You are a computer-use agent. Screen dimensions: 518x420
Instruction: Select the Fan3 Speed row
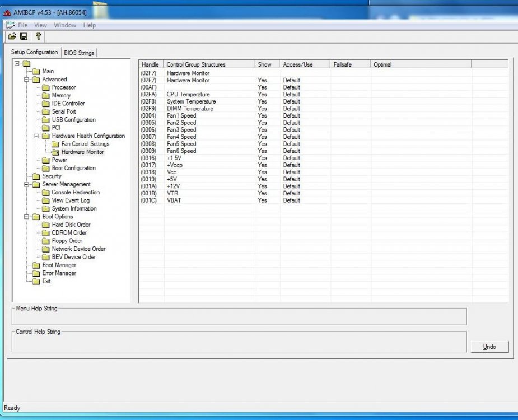pos(323,130)
